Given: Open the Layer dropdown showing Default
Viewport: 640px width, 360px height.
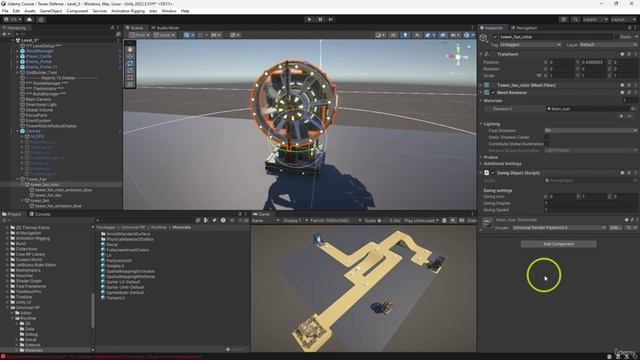Looking at the screenshot, I should tap(608, 44).
